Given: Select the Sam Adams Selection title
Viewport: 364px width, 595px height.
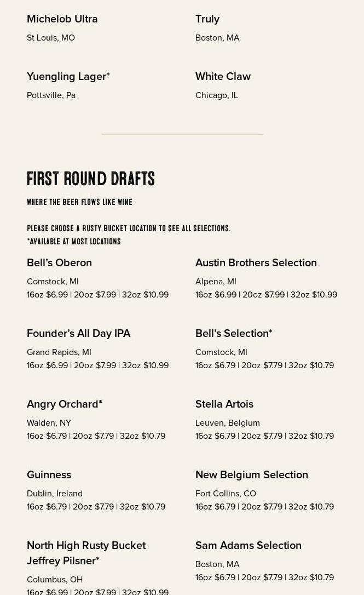Looking at the screenshot, I should pyautogui.click(x=249, y=546).
